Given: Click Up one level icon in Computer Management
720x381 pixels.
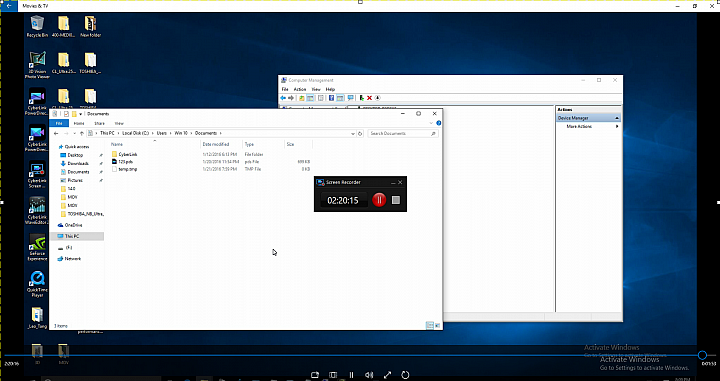Looking at the screenshot, I should [x=302, y=98].
